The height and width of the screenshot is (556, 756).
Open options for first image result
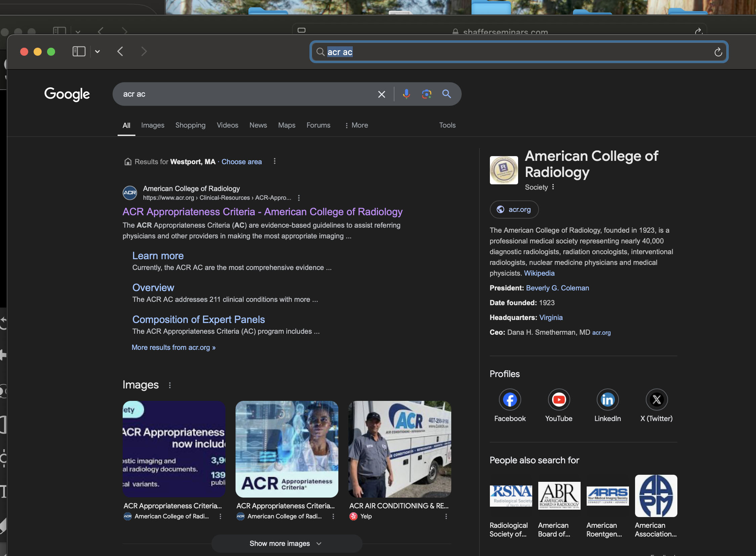coord(220,516)
